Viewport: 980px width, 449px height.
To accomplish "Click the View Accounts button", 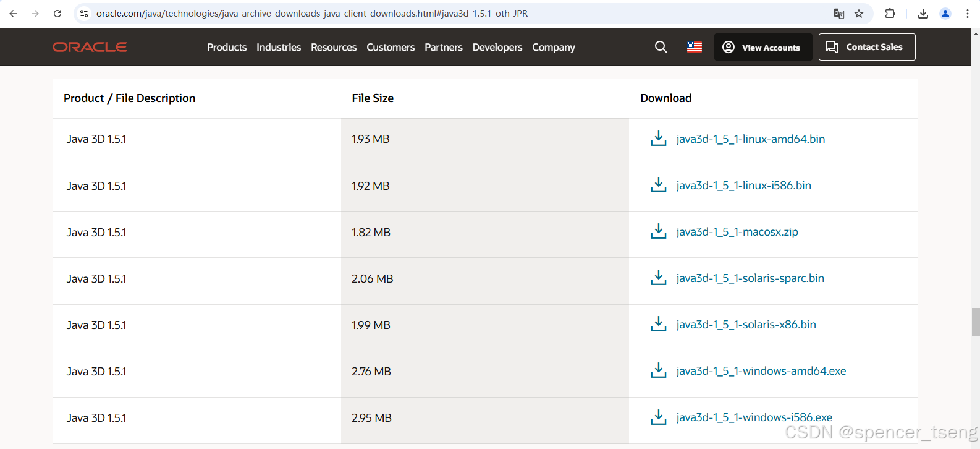I will [763, 47].
